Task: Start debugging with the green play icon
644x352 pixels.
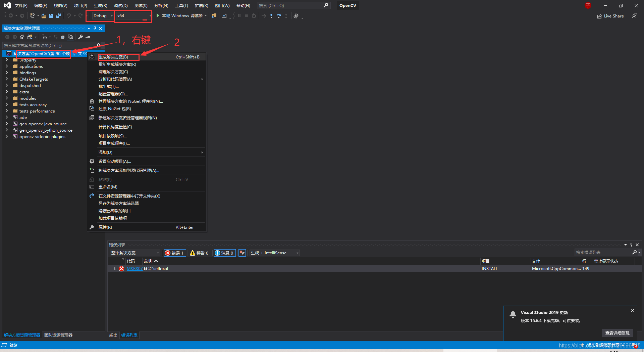Action: pyautogui.click(x=158, y=16)
